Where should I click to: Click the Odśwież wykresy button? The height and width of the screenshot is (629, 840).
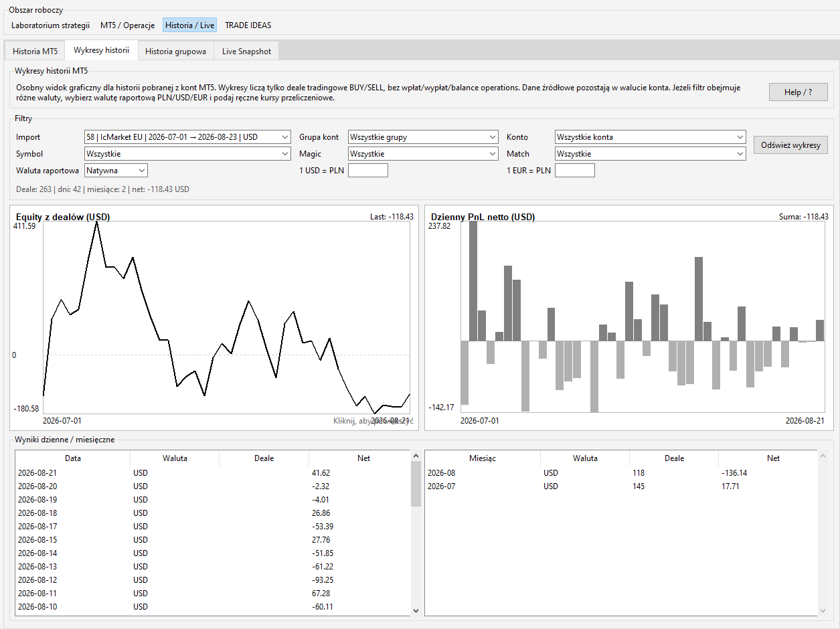coord(790,145)
